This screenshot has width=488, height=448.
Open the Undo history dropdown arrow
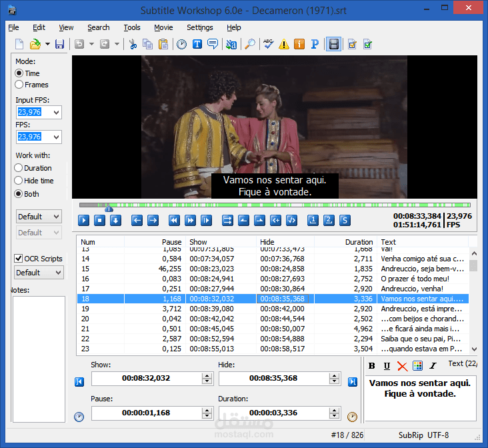(x=91, y=44)
